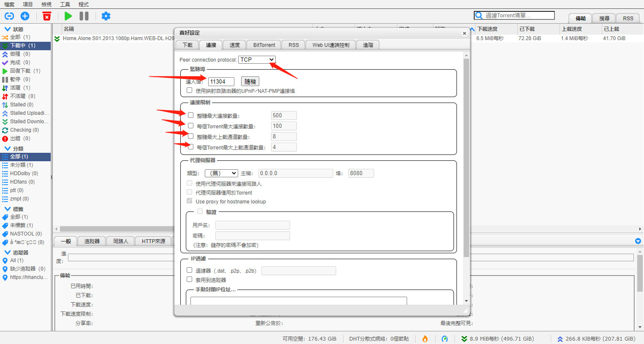Screen dimensions: 644x344
Task: Enable the 整體最大連接數量 checkbox
Action: click(191, 115)
